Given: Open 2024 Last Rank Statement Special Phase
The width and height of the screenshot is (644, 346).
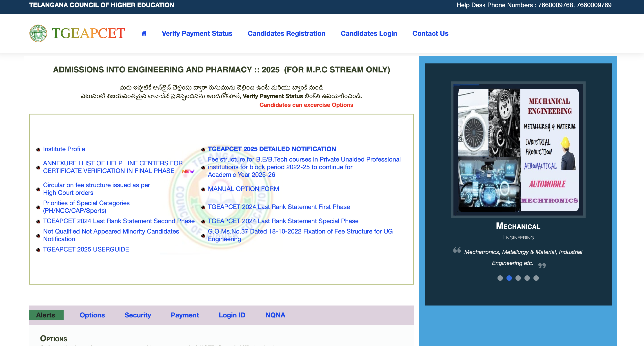Looking at the screenshot, I should coord(283,221).
